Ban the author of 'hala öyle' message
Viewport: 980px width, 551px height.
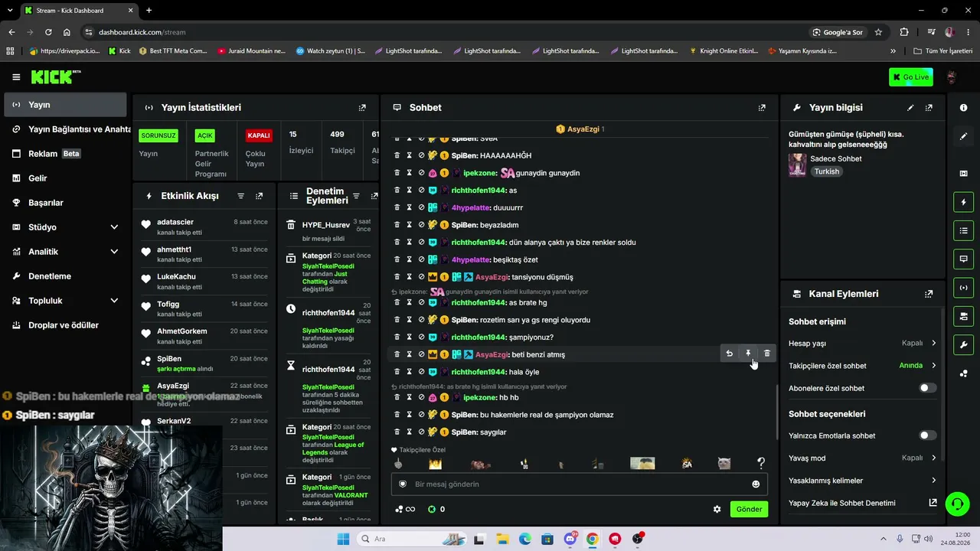tap(421, 372)
